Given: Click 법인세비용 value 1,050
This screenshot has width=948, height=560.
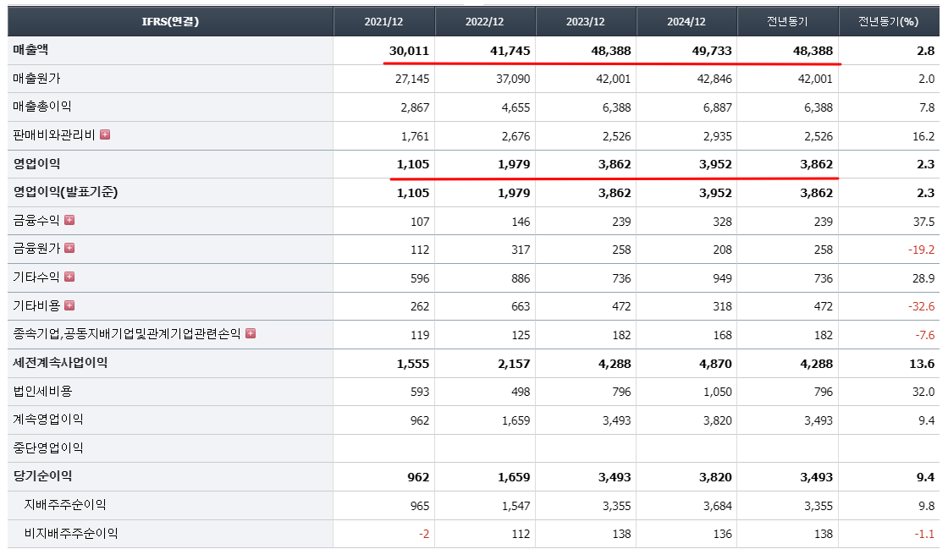Looking at the screenshot, I should point(719,392).
